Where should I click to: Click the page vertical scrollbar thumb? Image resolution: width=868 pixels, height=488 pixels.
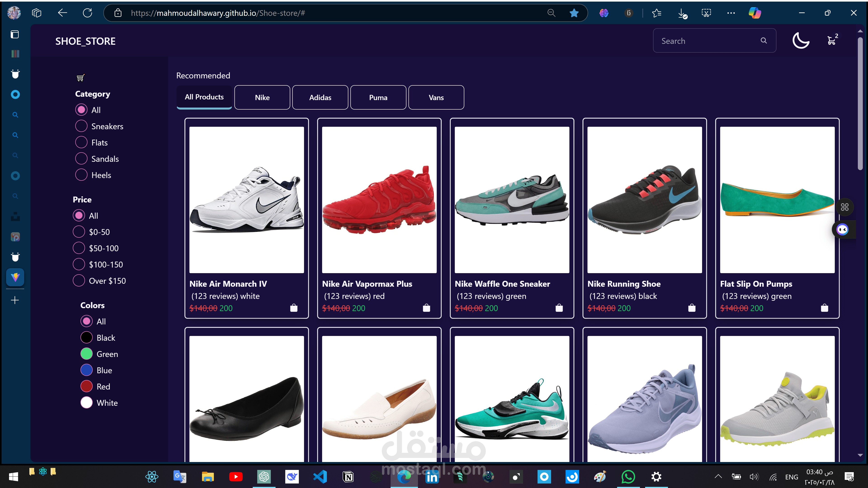click(x=860, y=103)
